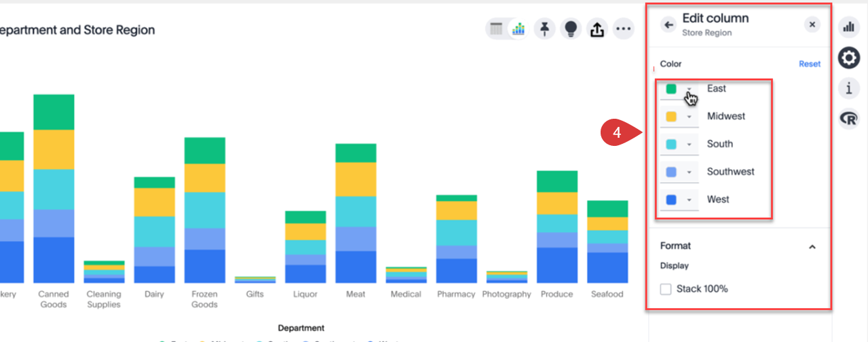Open the R analysis icon
868x342 pixels.
(848, 119)
